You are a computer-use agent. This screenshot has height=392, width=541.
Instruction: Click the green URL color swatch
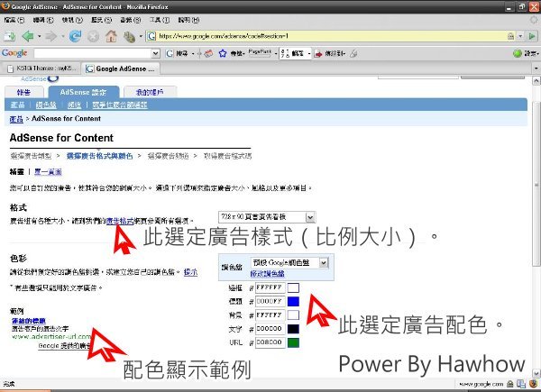293,342
